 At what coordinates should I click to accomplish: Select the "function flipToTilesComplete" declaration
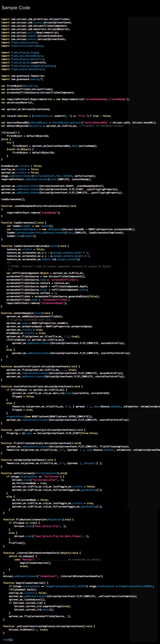[x=41, y=443]
